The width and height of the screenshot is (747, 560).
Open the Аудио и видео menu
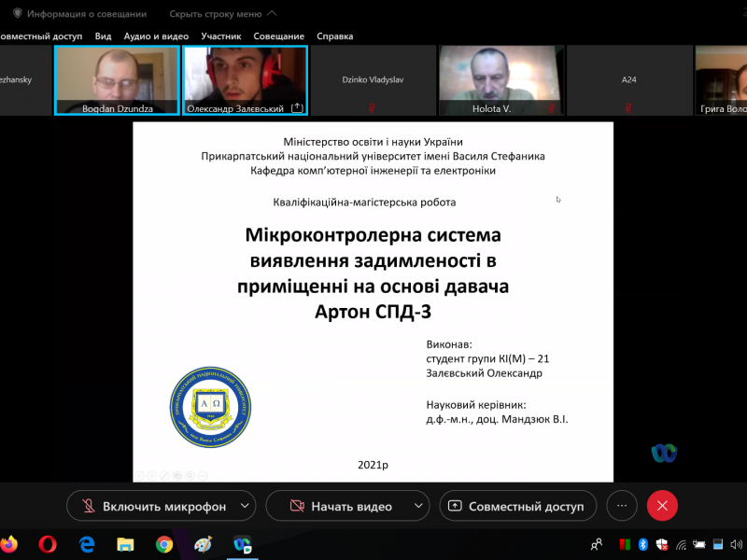pyautogui.click(x=156, y=36)
